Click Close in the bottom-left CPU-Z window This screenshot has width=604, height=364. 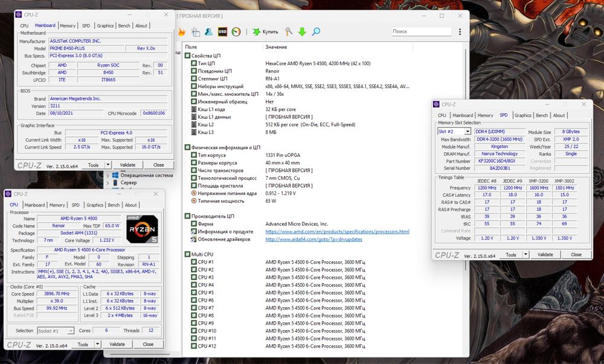148,344
